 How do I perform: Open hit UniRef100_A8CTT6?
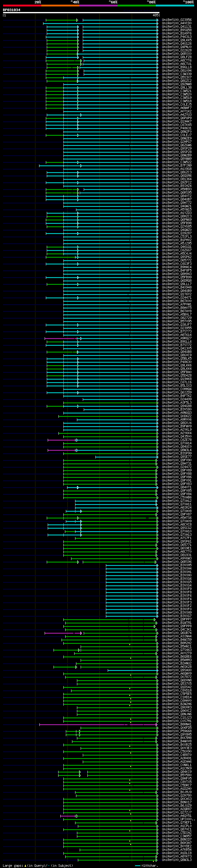(176, 61)
